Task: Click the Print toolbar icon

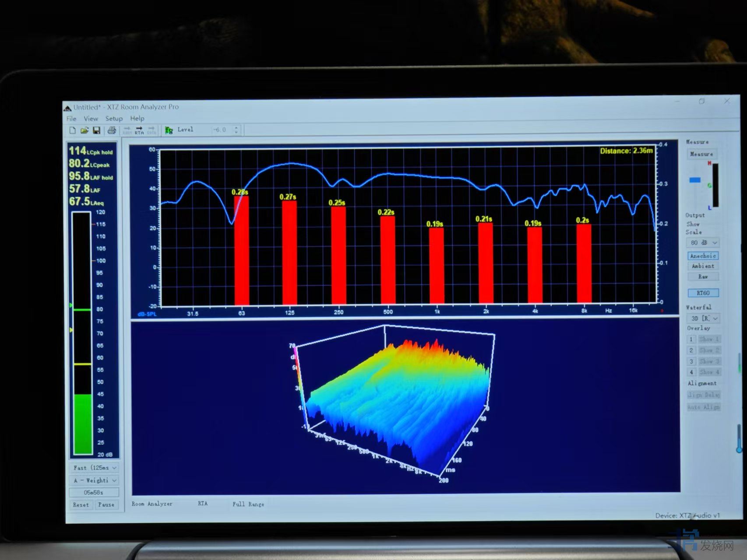Action: (x=112, y=130)
